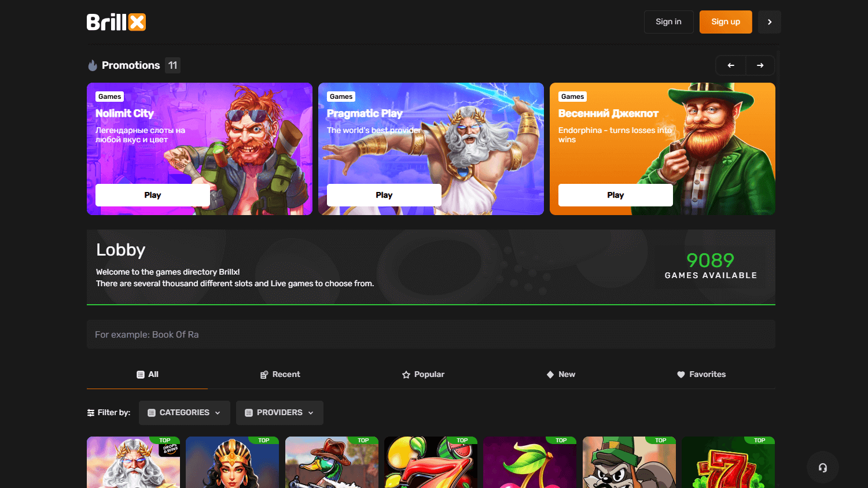Click the BrillX logo
Viewport: 868px width, 488px height.
coord(116,22)
